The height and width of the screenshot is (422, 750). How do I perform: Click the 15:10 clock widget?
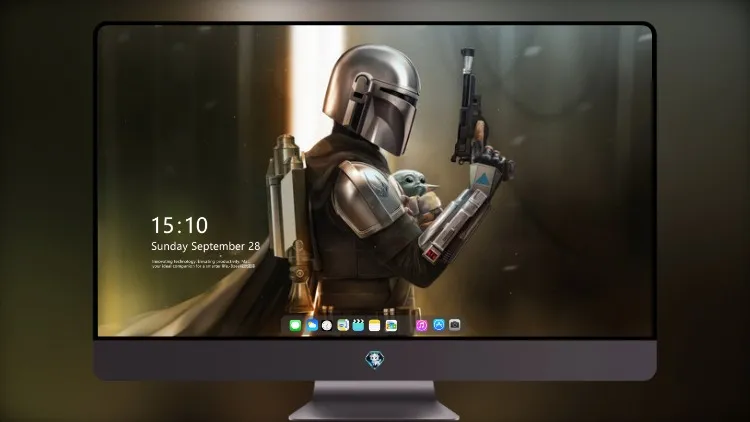[x=179, y=225]
